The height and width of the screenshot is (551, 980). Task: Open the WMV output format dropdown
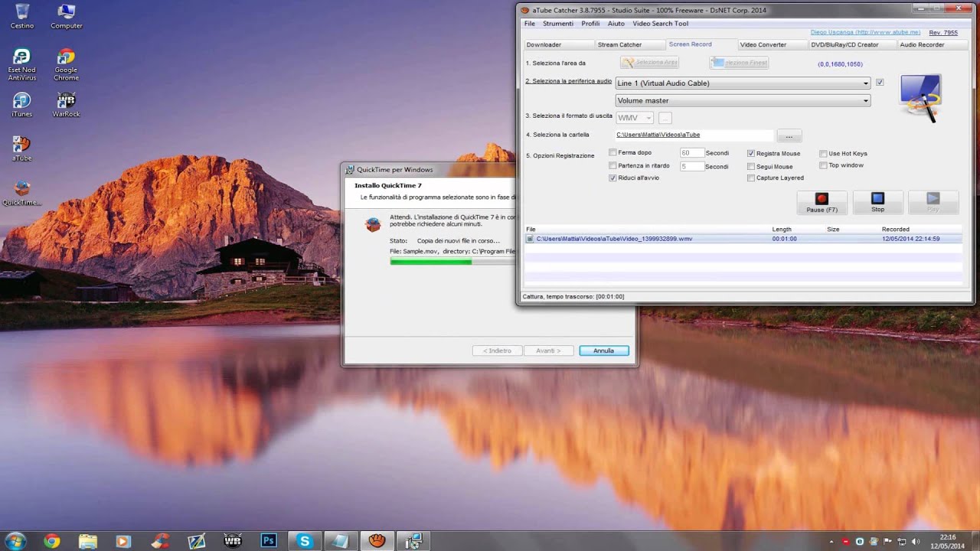(635, 118)
